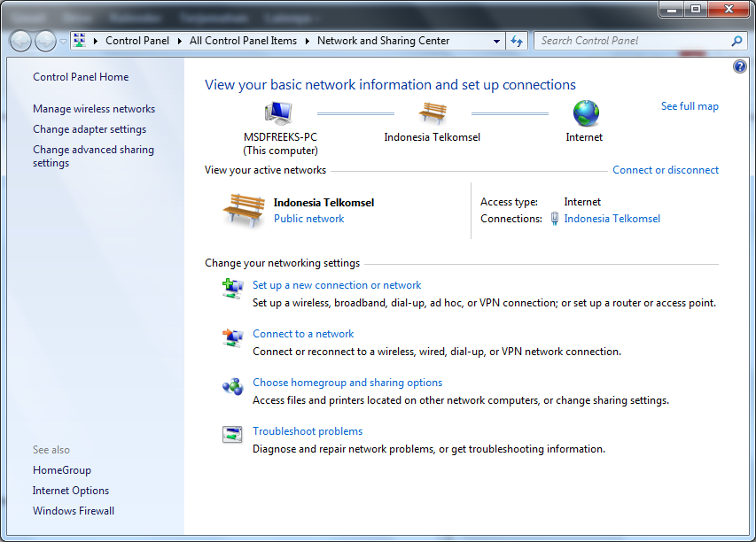Click the Internet label in network map

pos(584,137)
